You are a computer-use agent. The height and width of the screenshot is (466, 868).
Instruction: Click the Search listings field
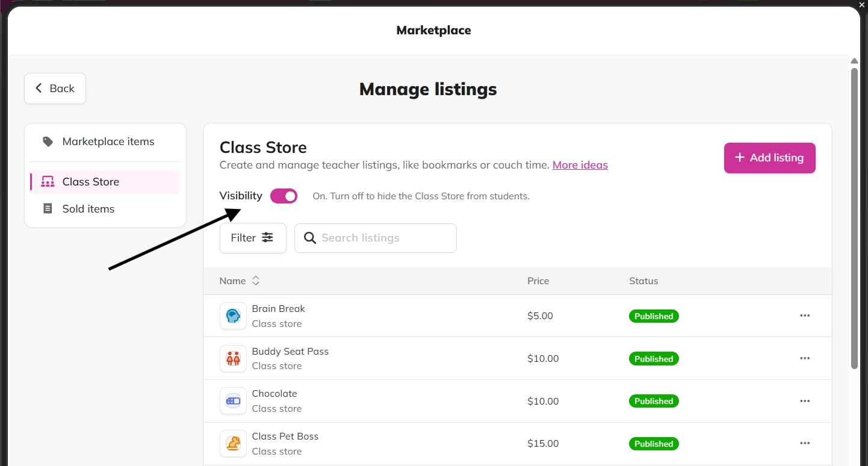pyautogui.click(x=376, y=238)
